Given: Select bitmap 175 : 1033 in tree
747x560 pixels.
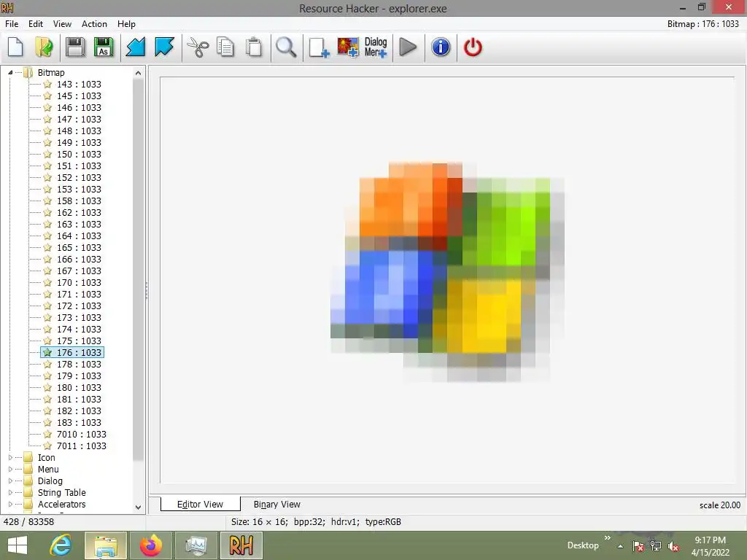Looking at the screenshot, I should click(79, 341).
